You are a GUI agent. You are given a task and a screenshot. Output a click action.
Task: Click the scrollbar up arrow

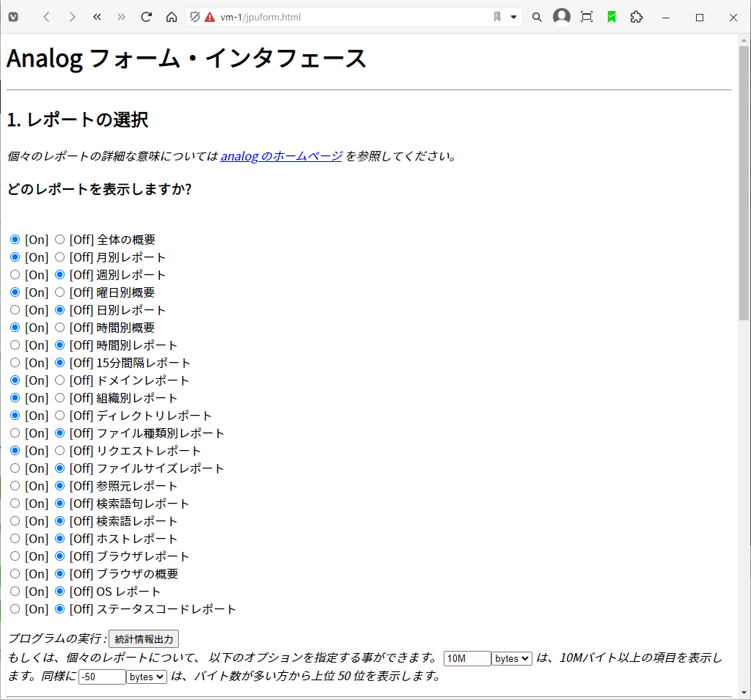pos(744,40)
